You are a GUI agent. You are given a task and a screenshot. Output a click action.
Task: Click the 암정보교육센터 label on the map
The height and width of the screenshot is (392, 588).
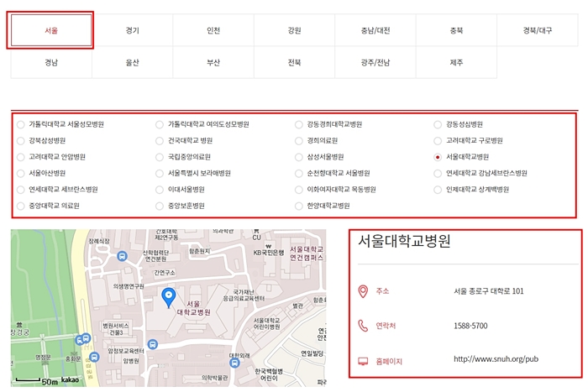click(126, 351)
